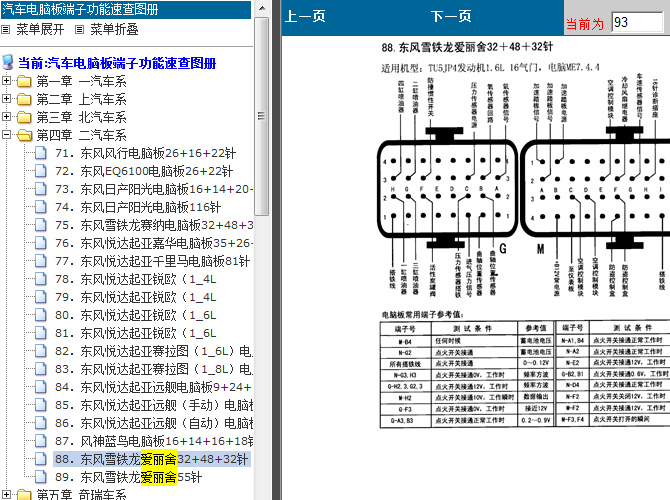Click page icon for item 73 东风日产阳光
This screenshot has height=500, width=670.
click(x=41, y=189)
